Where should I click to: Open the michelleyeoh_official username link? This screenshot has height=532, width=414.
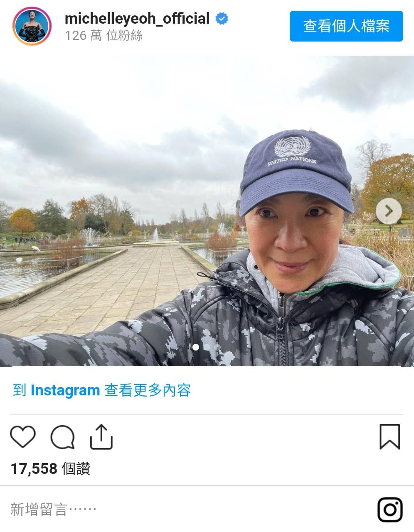coord(137,19)
